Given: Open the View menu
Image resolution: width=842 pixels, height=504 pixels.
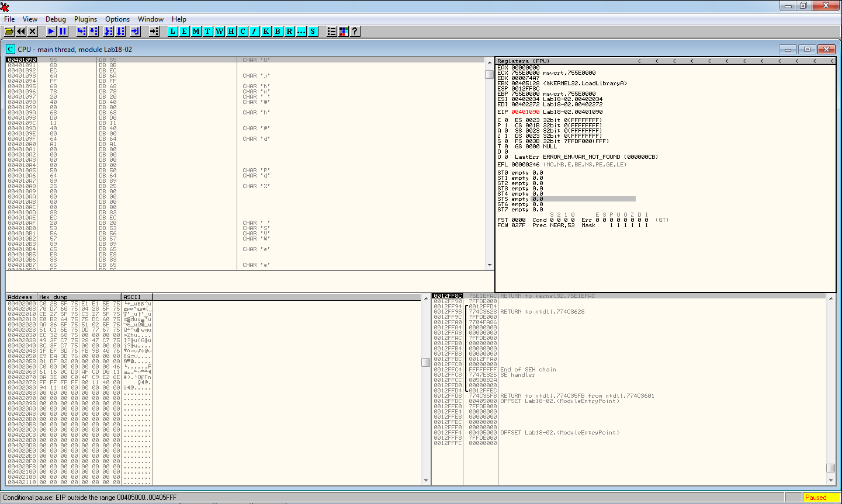Looking at the screenshot, I should click(x=30, y=19).
